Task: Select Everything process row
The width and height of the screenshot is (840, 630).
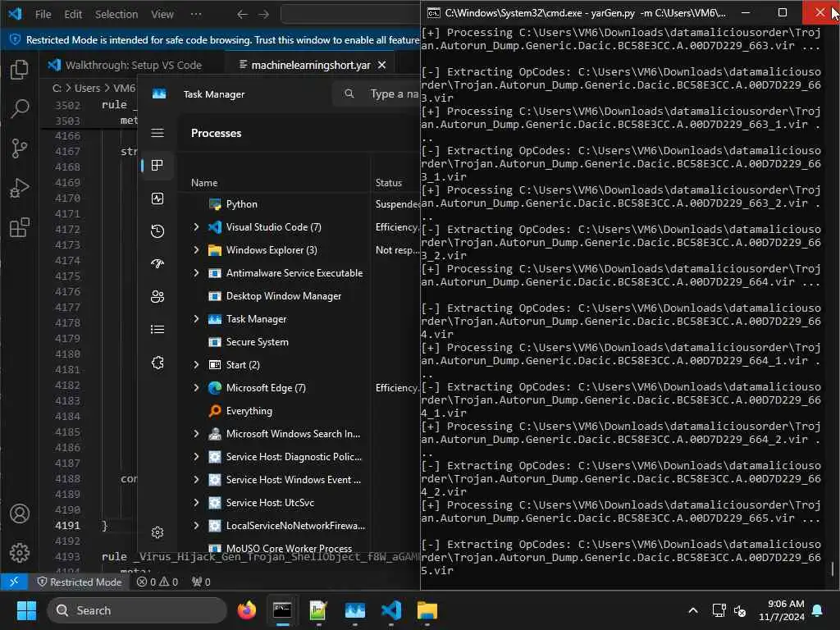Action: (x=299, y=411)
